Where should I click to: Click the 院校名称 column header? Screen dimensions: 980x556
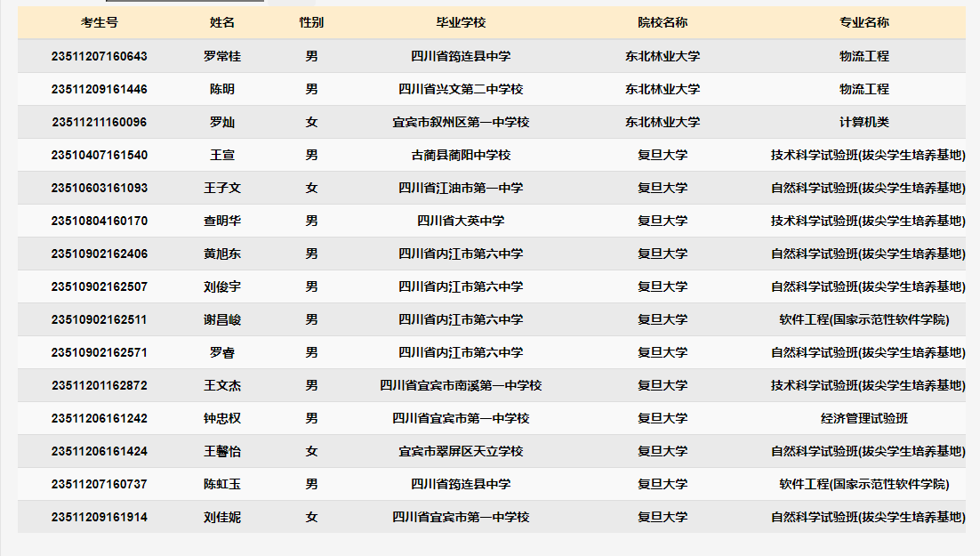(663, 22)
